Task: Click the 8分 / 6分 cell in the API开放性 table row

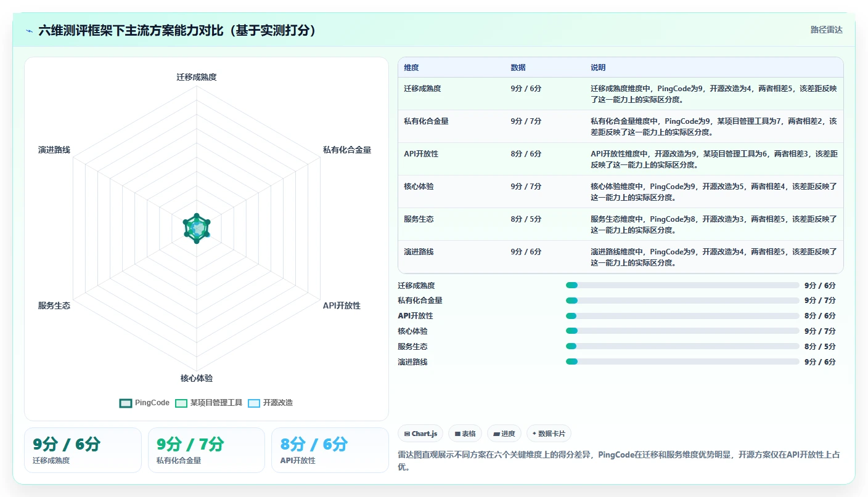Action: click(526, 154)
